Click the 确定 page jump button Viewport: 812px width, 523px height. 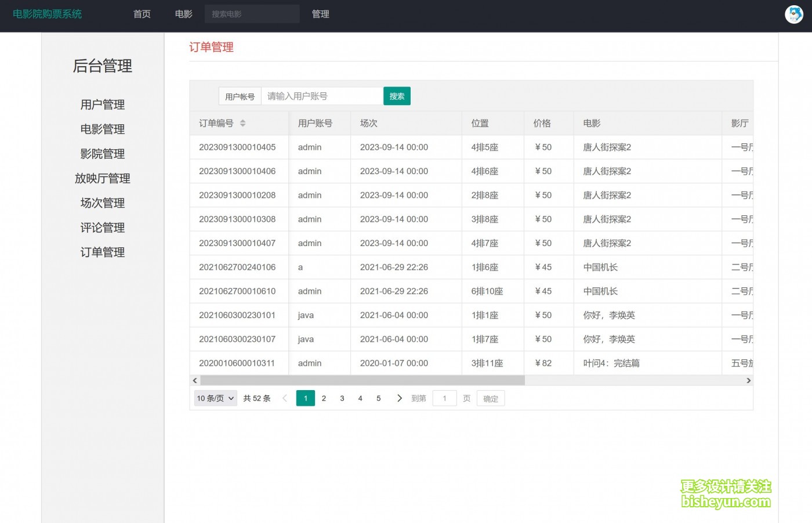pos(491,398)
